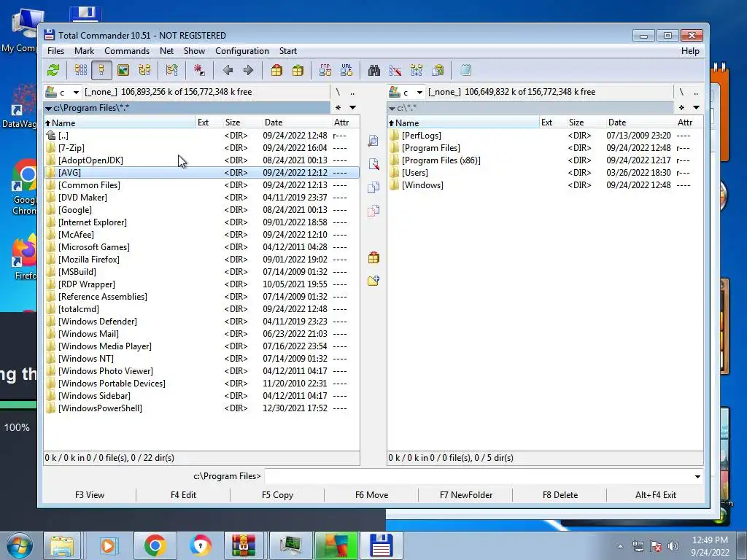Click the F6 Move button
The height and width of the screenshot is (560, 747).
[371, 495]
